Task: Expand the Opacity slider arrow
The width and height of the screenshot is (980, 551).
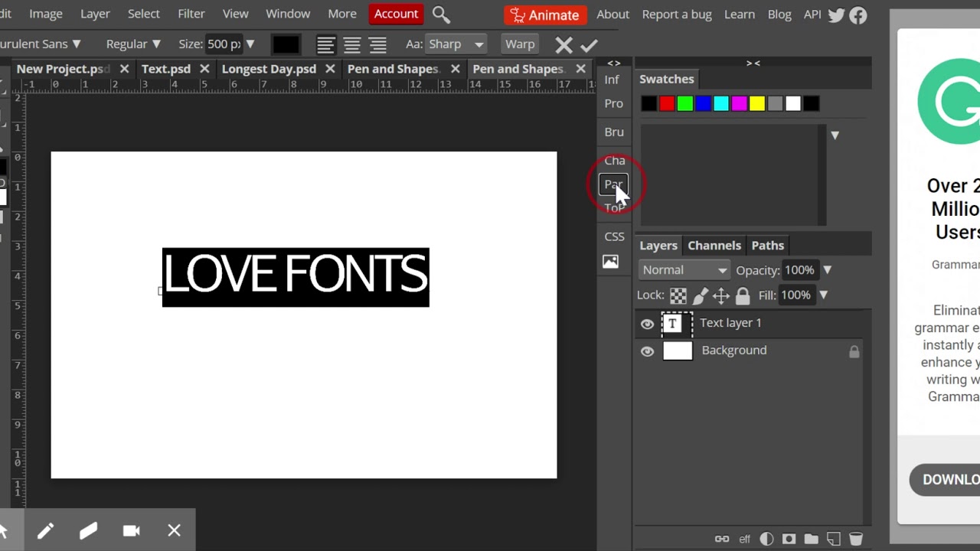Action: tap(827, 270)
